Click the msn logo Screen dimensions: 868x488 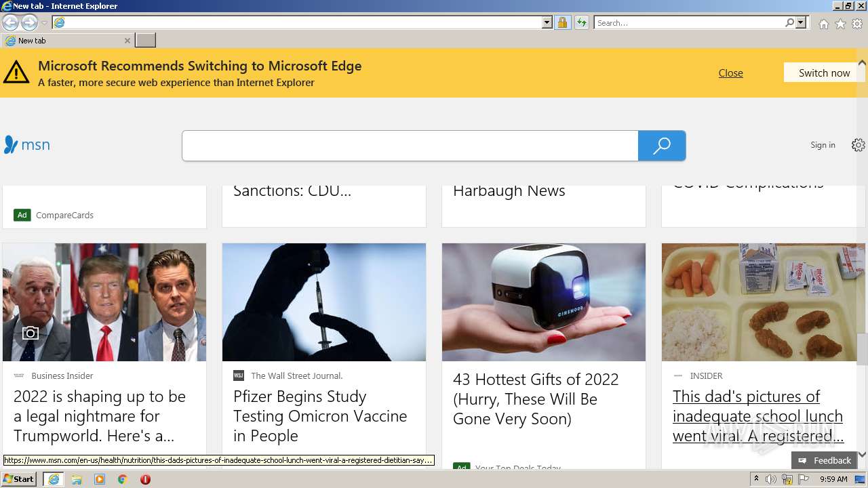click(27, 144)
